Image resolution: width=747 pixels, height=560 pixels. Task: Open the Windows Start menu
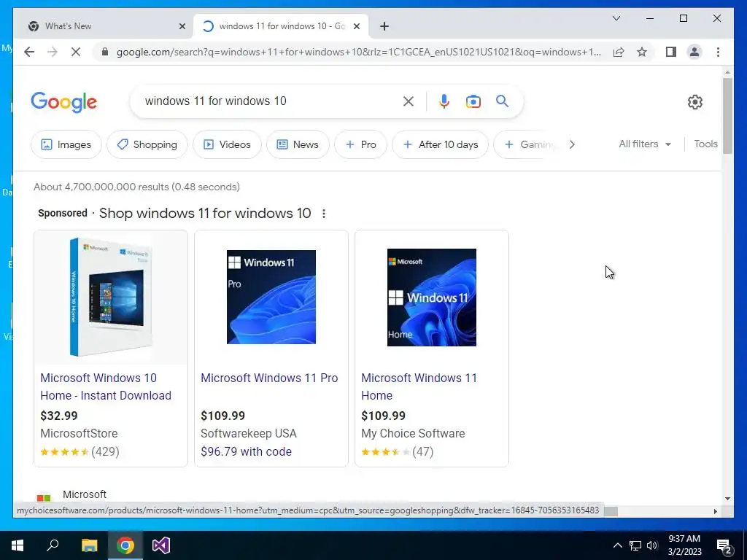pyautogui.click(x=18, y=545)
